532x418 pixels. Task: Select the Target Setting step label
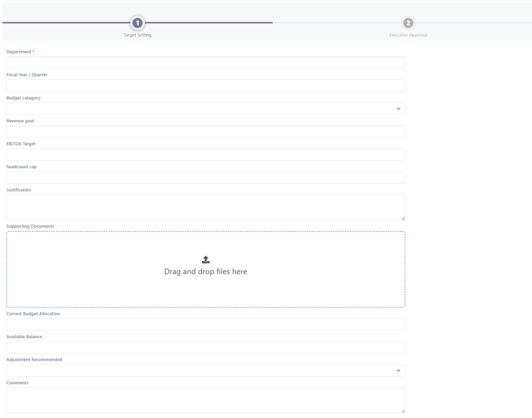click(x=137, y=35)
